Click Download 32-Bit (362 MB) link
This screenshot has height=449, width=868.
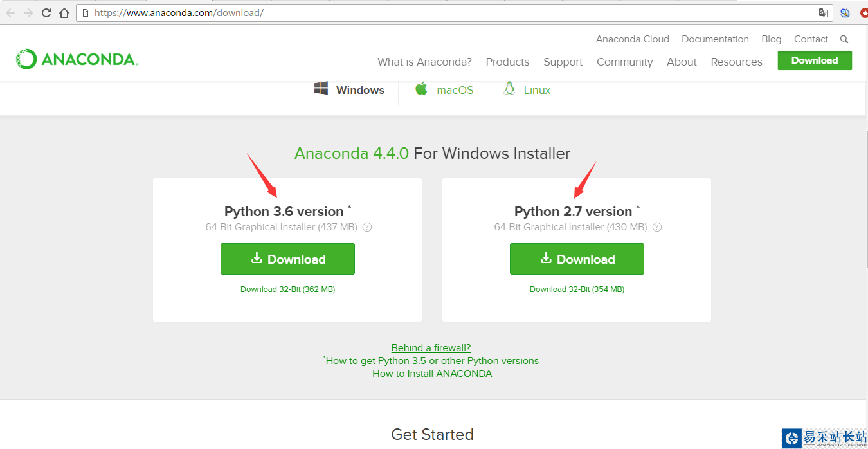point(287,289)
